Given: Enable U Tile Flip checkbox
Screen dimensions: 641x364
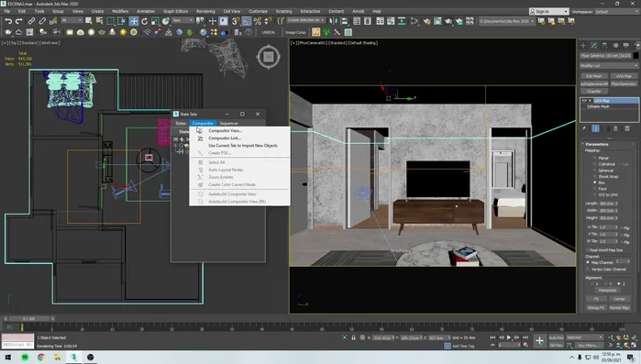Looking at the screenshot, I should pyautogui.click(x=623, y=227).
